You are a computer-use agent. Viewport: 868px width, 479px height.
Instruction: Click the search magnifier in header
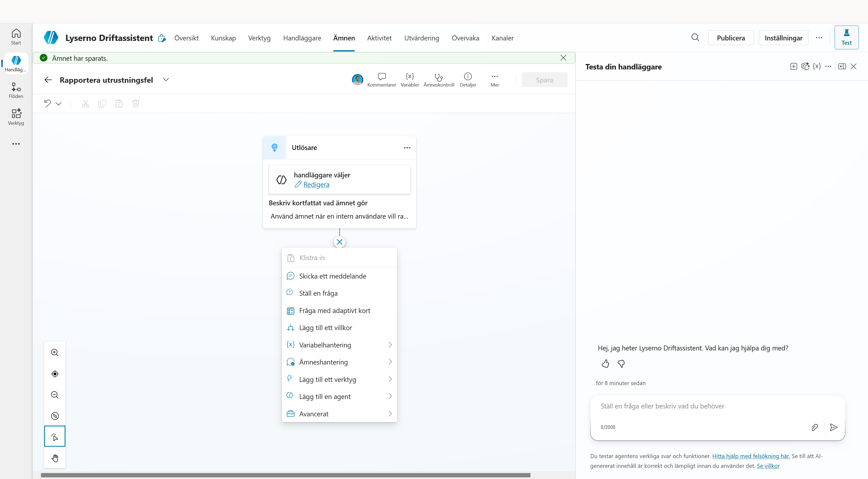point(695,37)
